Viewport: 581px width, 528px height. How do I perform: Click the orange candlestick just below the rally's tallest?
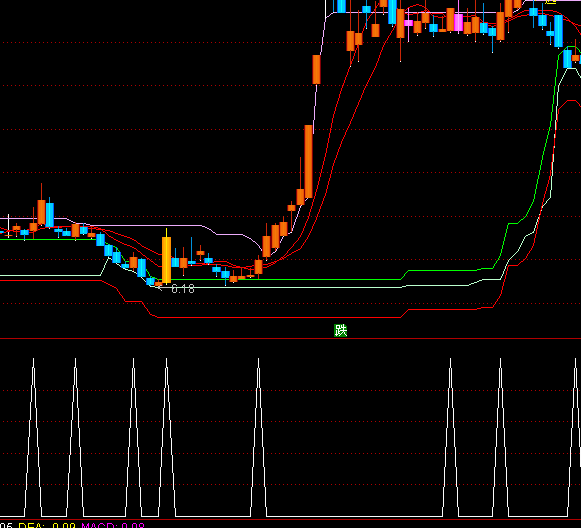coord(300,196)
